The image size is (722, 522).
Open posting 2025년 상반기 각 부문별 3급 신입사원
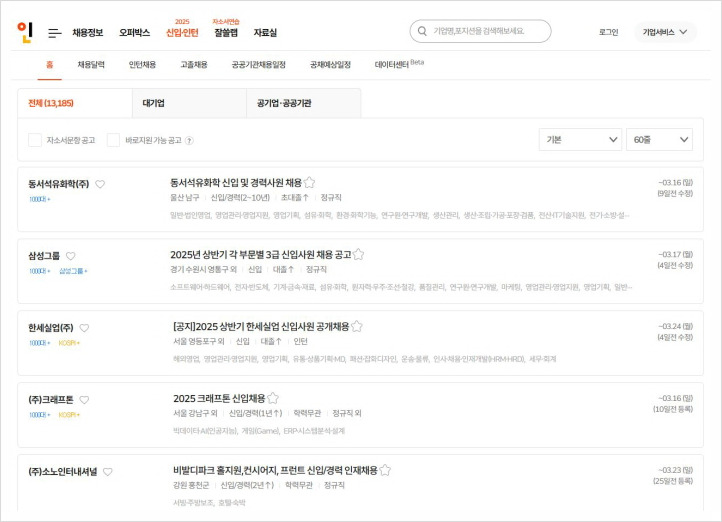pyautogui.click(x=261, y=255)
